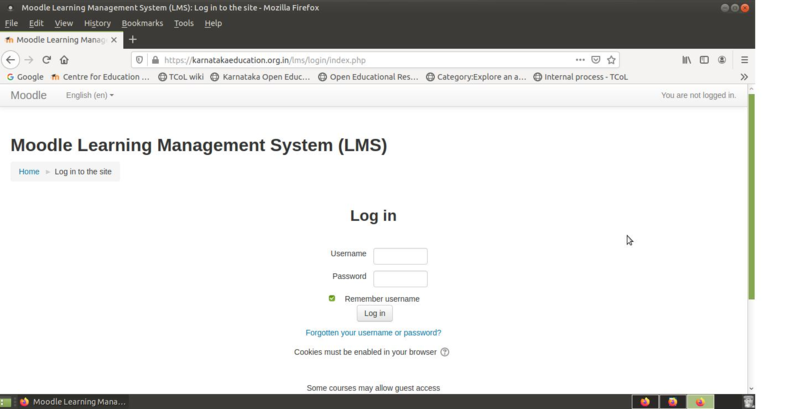
Task: Open Internal process - TCoL bookmark
Action: 580,76
